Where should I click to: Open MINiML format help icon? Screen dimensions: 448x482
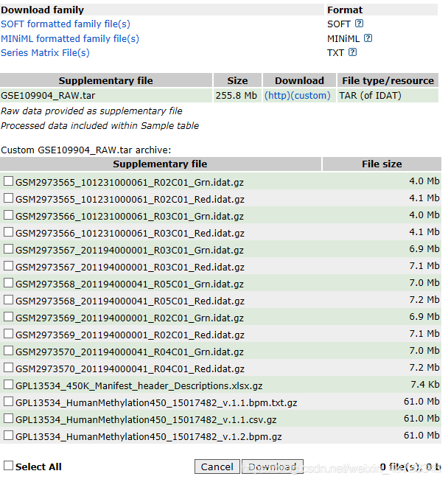pos(368,38)
